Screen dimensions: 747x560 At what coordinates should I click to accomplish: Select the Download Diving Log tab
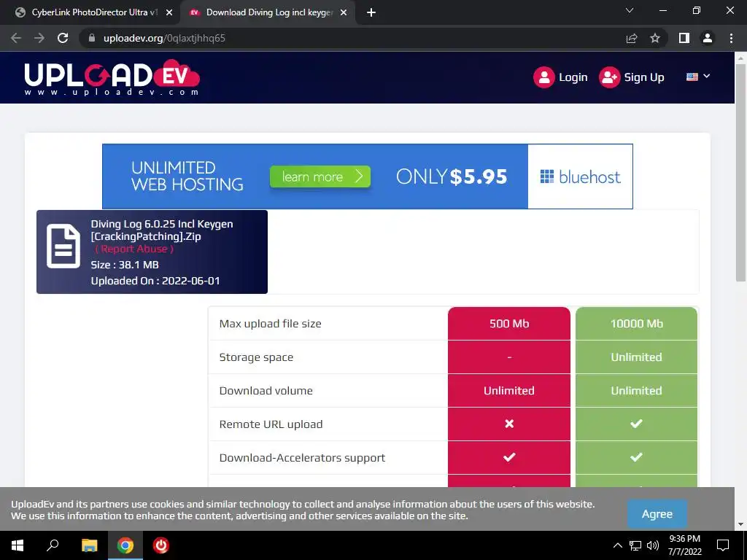click(x=267, y=13)
